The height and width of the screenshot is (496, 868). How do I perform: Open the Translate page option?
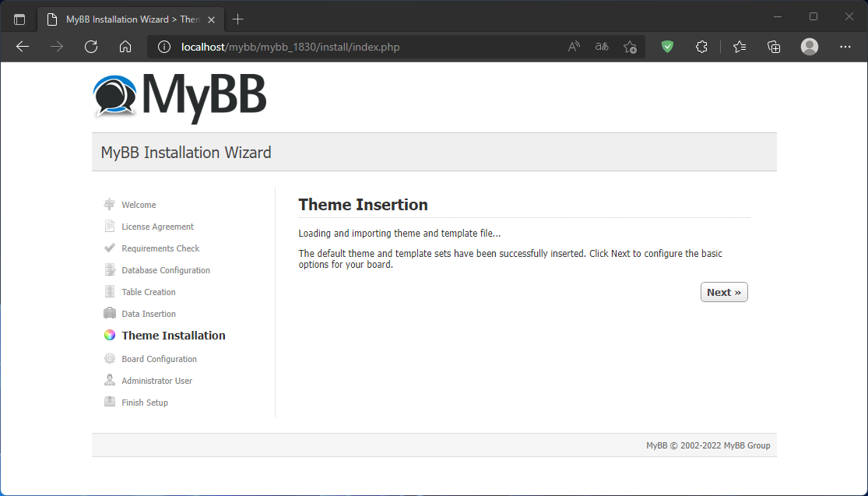[x=602, y=47]
